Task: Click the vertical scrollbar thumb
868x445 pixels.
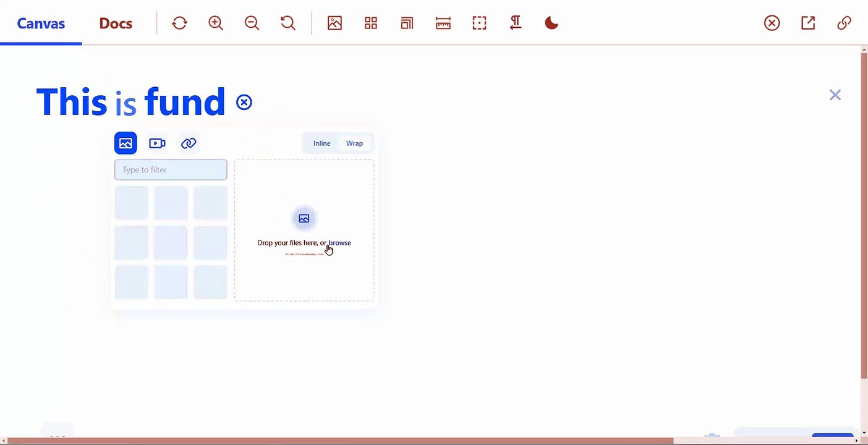Action: tap(864, 216)
